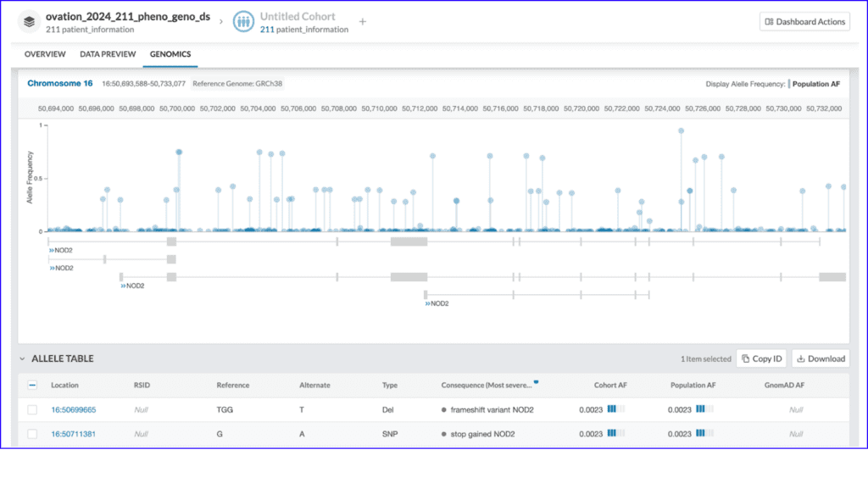Toggle the select-all checkbox in allele table header
This screenshot has width=868, height=483.
coord(32,385)
